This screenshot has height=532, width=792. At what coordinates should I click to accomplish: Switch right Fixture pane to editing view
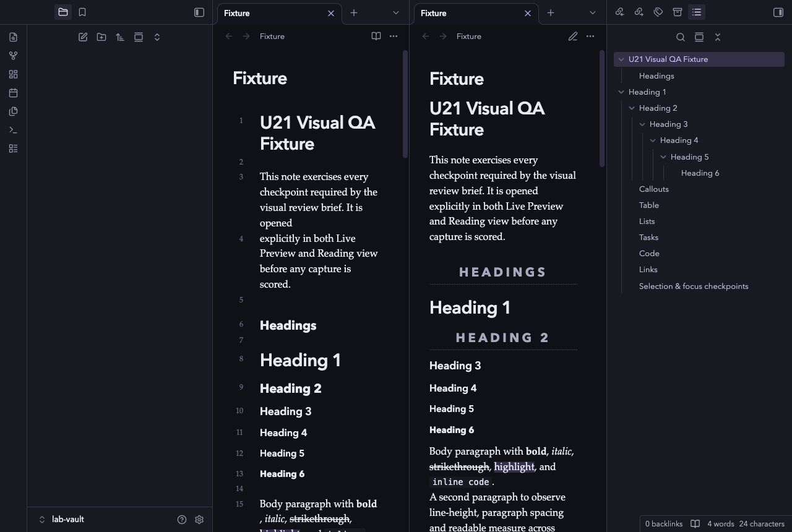[573, 36]
